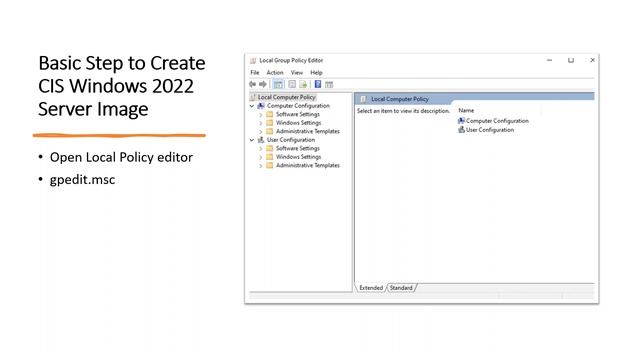Select Software Settings label under User Configuration
This screenshot has width=640, height=360.
point(298,148)
